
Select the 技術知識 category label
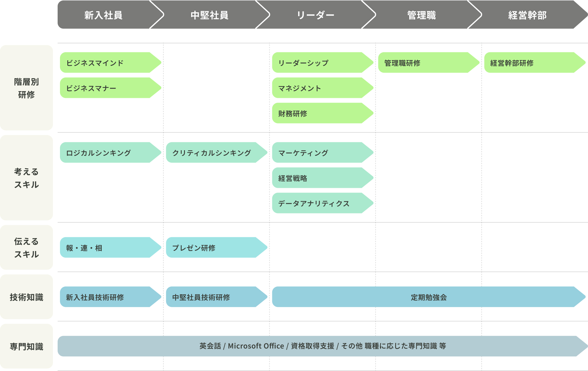[x=26, y=297]
